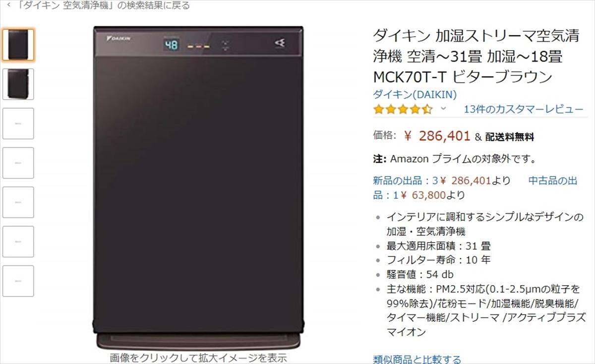Select the third blank thumbnail
Image resolution: width=595 pixels, height=364 pixels.
pos(18,123)
